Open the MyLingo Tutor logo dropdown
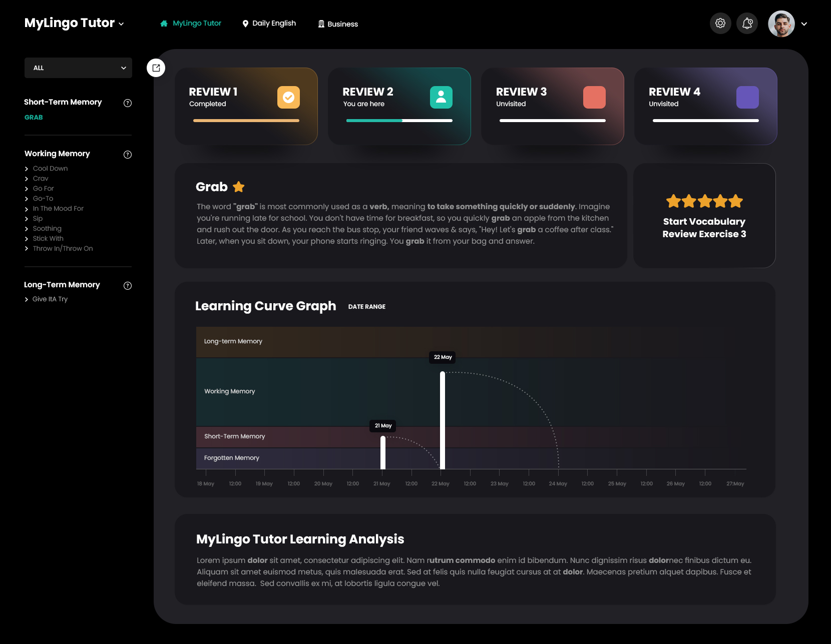Screen dimensions: 831x644 pyautogui.click(x=74, y=23)
